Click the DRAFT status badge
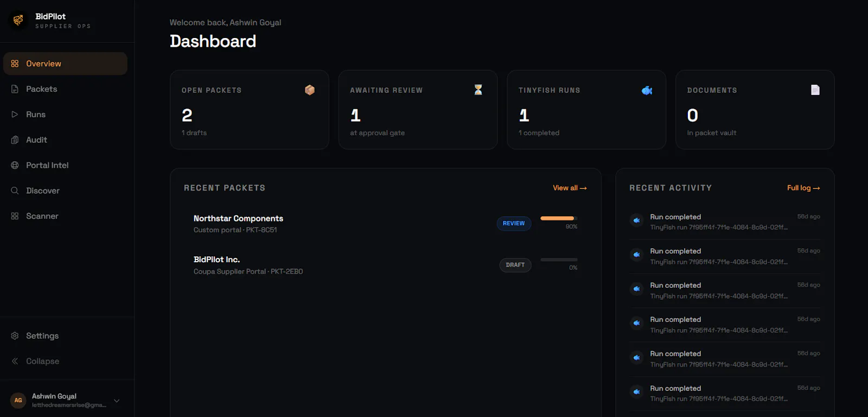The image size is (868, 417). click(x=515, y=265)
